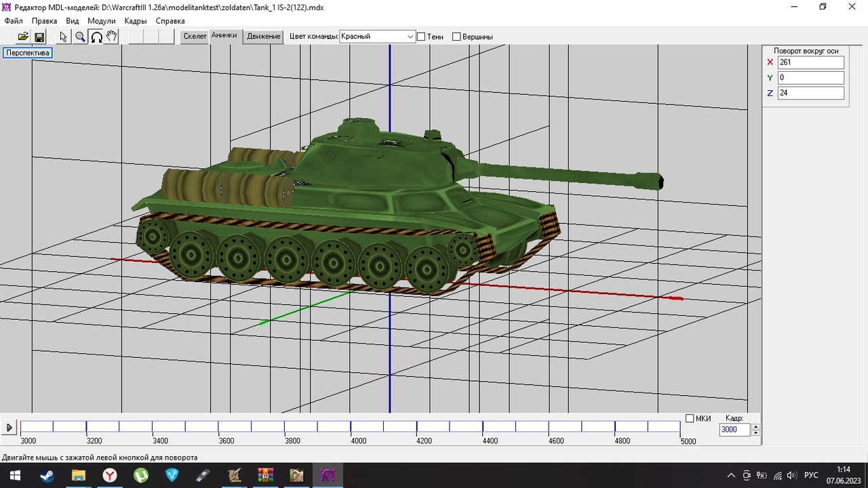Image resolution: width=868 pixels, height=488 pixels.
Task: Enable the Тени checkbox
Action: tap(421, 37)
